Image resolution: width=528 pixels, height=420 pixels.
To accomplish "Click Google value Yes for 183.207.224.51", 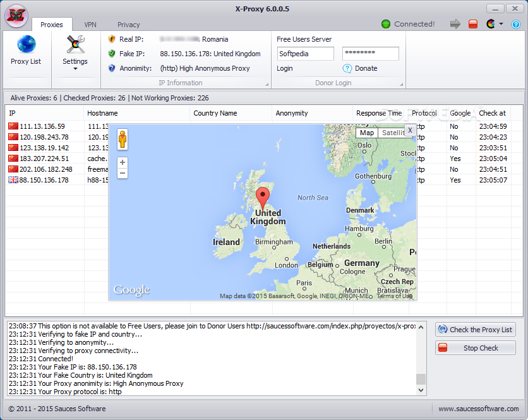I will point(455,159).
